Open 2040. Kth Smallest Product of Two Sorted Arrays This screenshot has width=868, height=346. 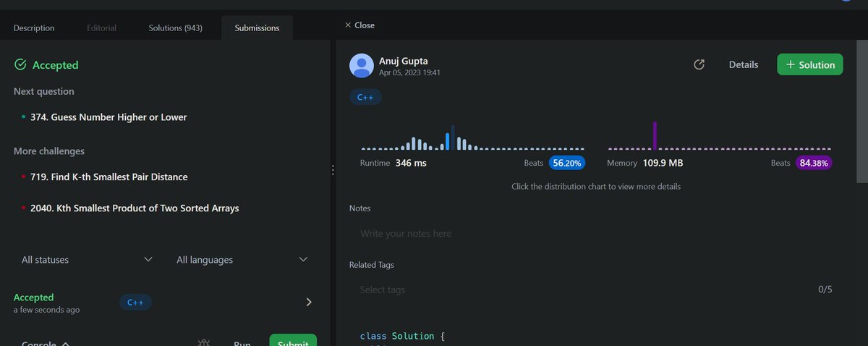tap(135, 208)
